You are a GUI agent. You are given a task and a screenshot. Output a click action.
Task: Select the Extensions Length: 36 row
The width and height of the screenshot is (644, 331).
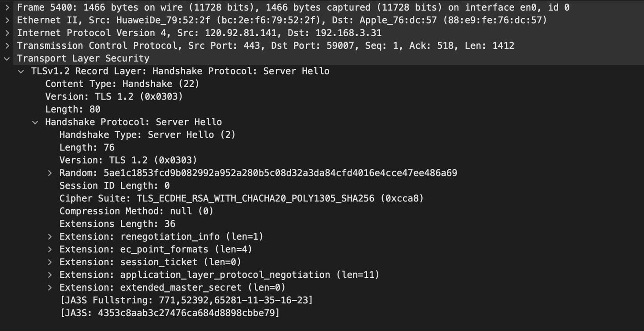[x=117, y=224]
